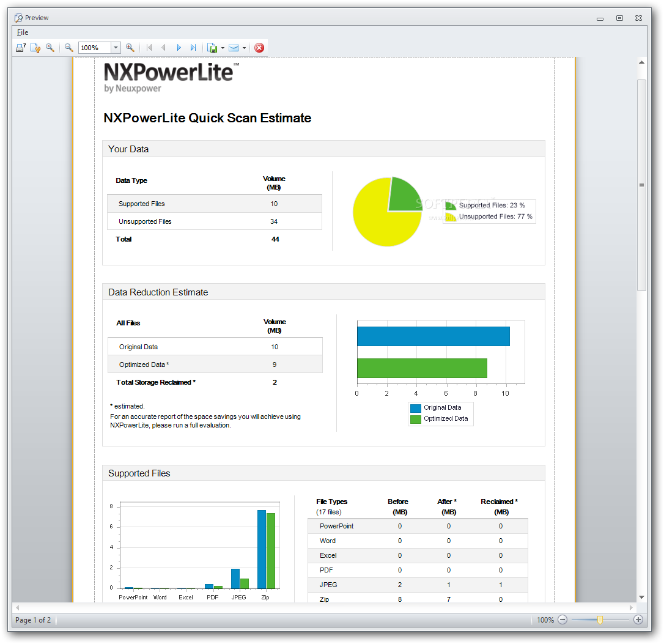This screenshot has width=664, height=644.
Task: Export the document with the save icon
Action: click(212, 48)
